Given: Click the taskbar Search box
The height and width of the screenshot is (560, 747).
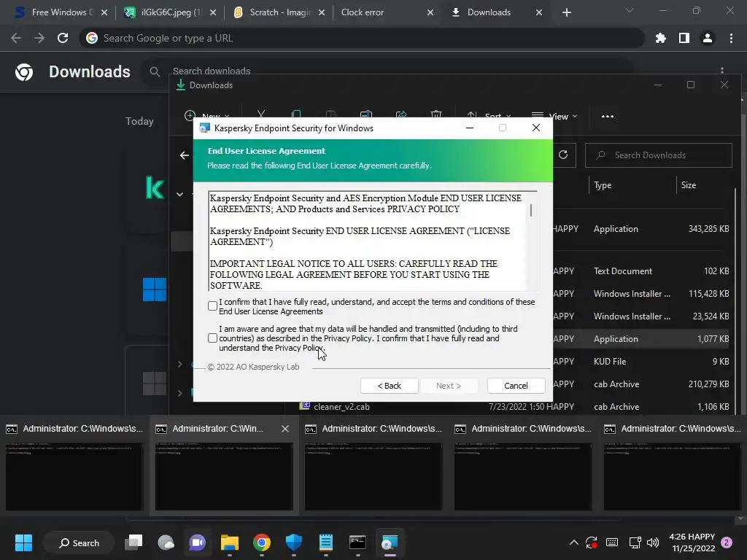Looking at the screenshot, I should coord(79,542).
